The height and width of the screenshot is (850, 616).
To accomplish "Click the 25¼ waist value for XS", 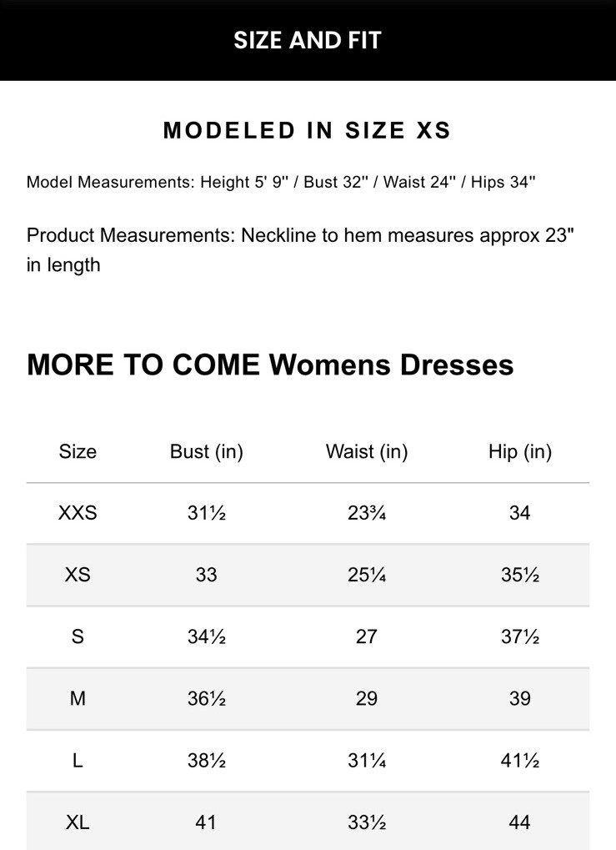I will [x=367, y=574].
